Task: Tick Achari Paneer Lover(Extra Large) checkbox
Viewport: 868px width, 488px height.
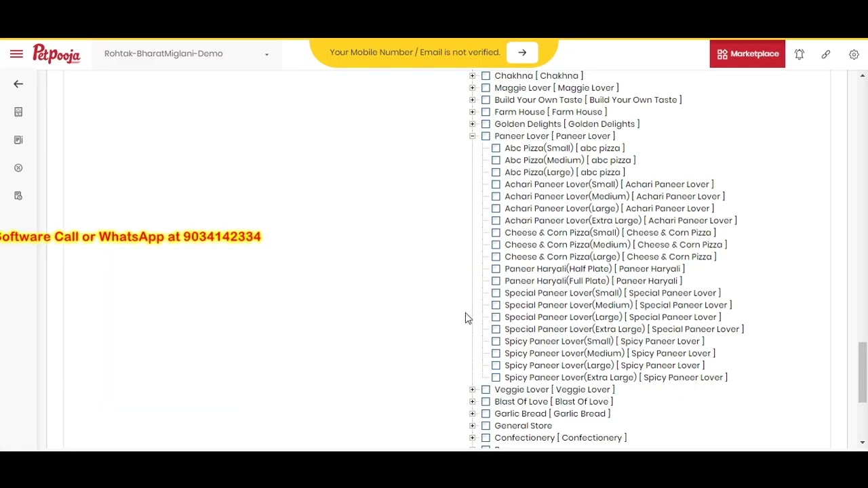Action: pyautogui.click(x=496, y=221)
